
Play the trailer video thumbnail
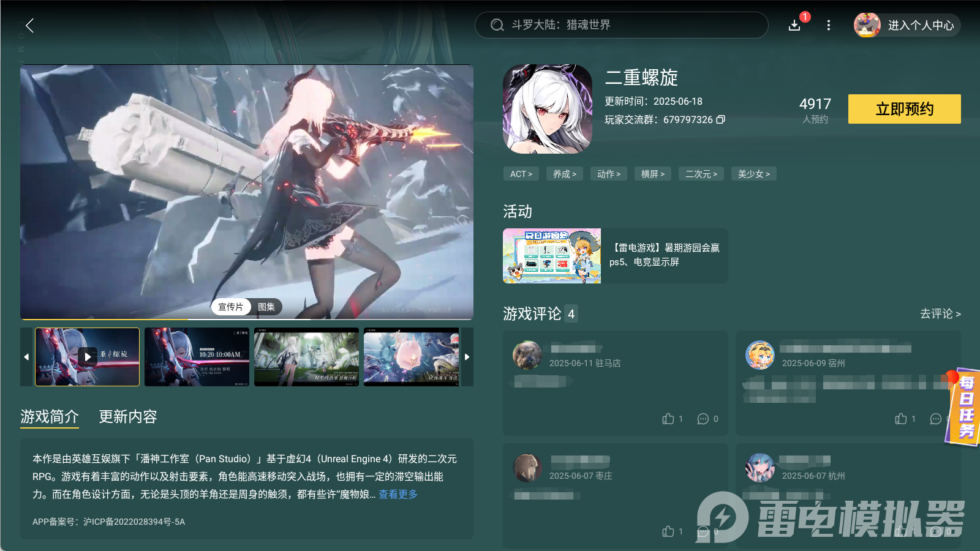point(88,357)
